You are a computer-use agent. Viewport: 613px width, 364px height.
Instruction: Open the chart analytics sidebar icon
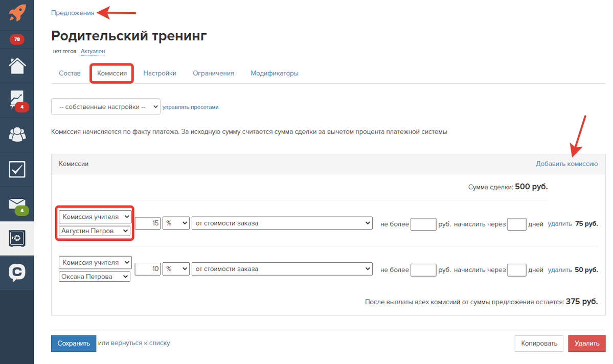point(17,100)
